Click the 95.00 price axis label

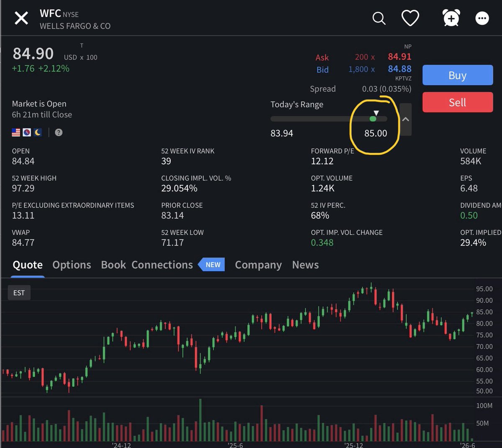point(484,289)
